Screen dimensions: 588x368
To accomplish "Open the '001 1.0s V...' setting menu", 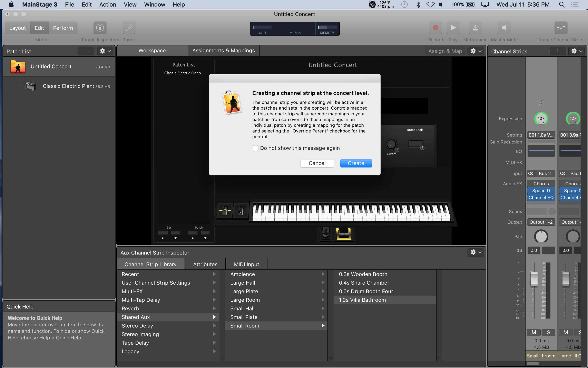I will (x=541, y=135).
